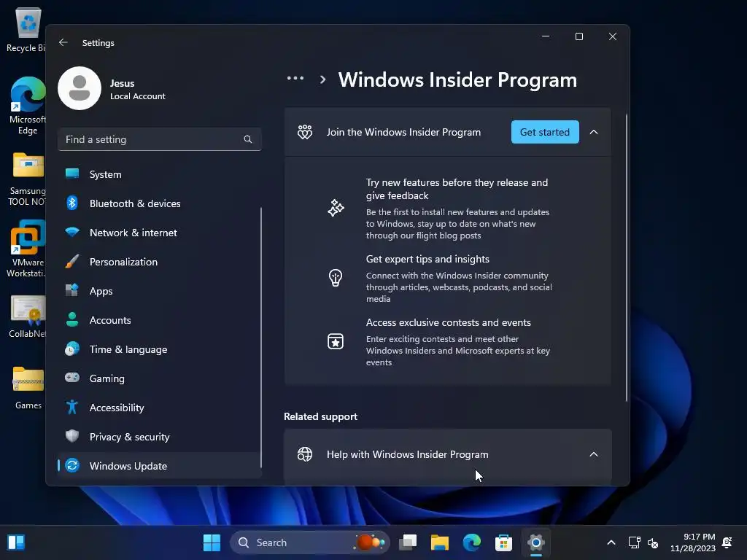The height and width of the screenshot is (560, 747).
Task: Click the Insider Program hearts icon
Action: pyautogui.click(x=305, y=132)
